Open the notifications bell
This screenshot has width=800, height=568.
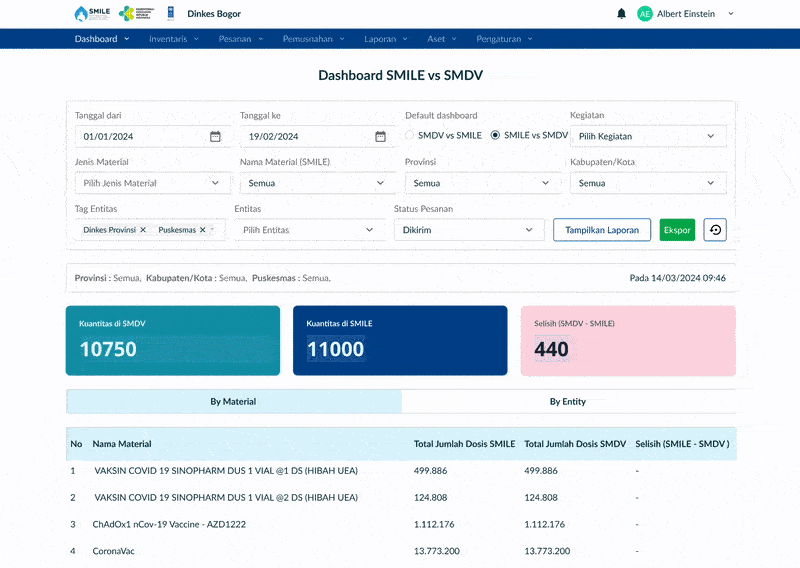coord(621,14)
